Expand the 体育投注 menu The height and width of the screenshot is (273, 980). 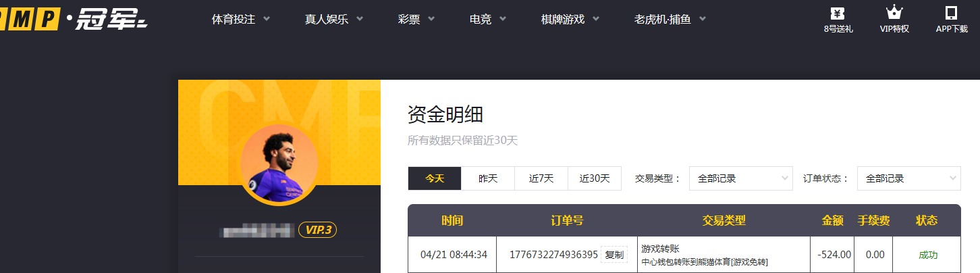click(241, 20)
